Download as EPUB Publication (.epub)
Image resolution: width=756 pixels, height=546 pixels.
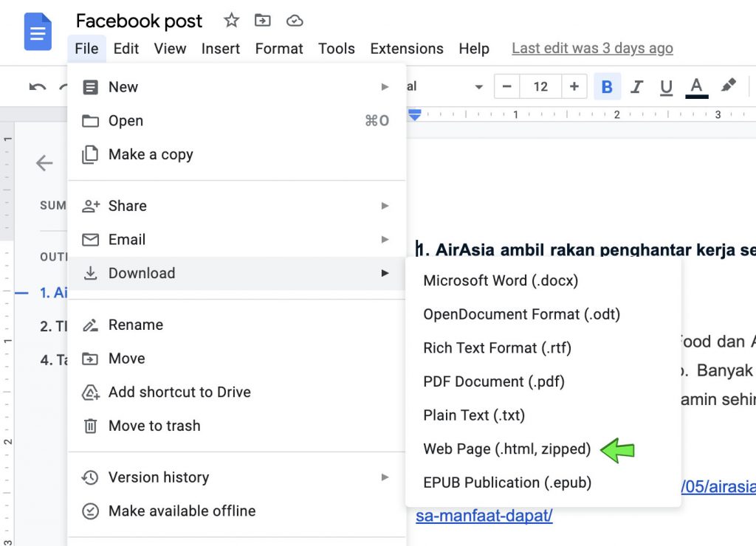[543, 483]
